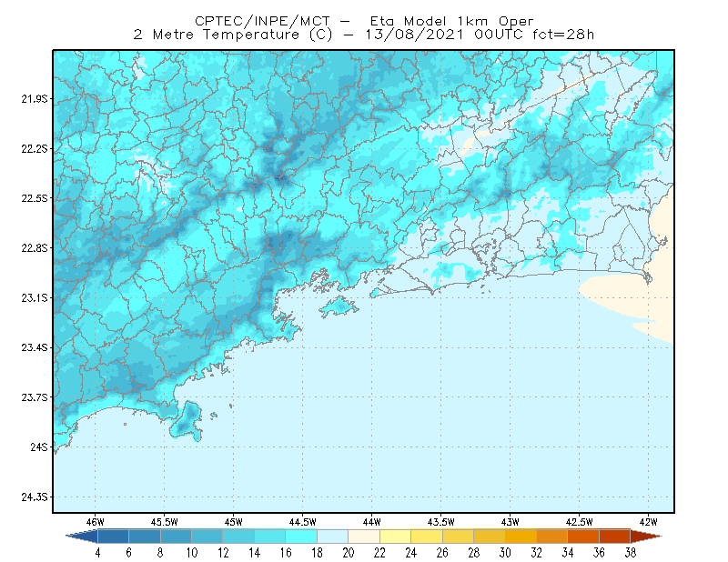
Task: Click the colorbar segment between 14 and 16
Action: pyautogui.click(x=269, y=537)
